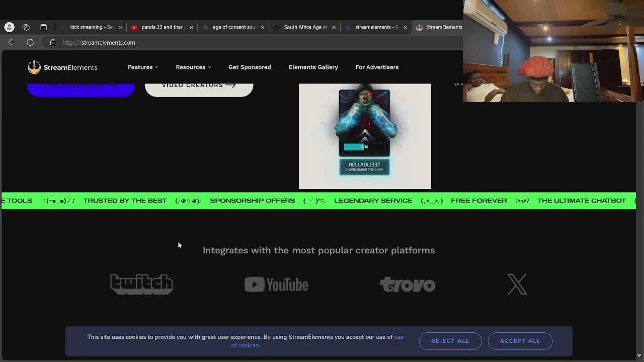Open the tab actions menu icon
This screenshot has width=644, height=362.
point(44,27)
